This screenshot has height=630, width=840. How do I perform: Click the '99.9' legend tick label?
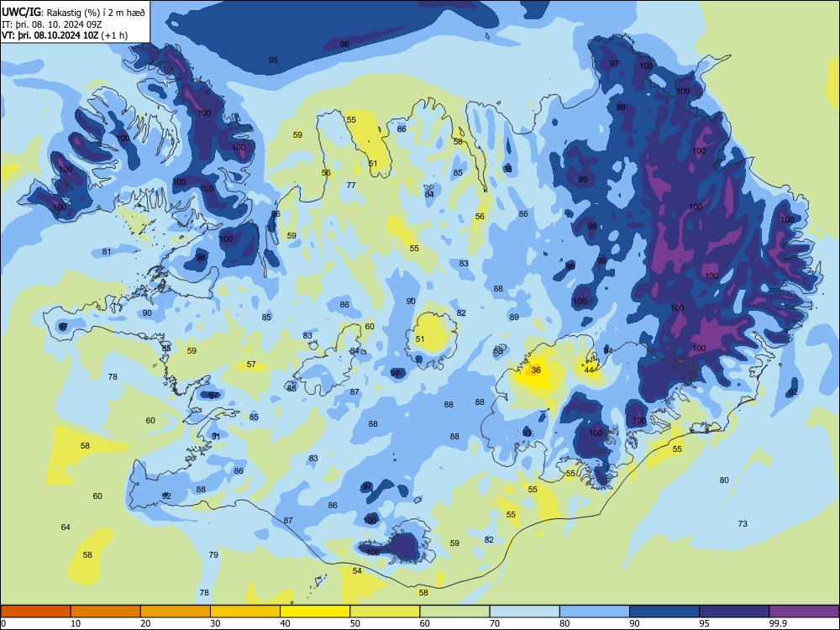[x=778, y=623]
